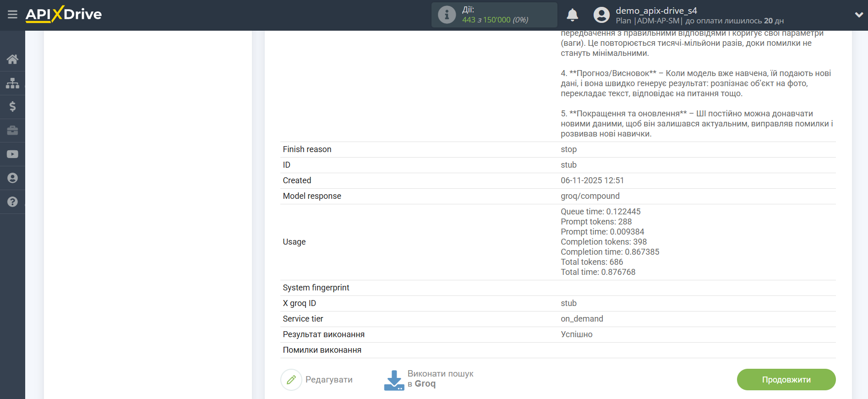Screen dimensions: 868x399
Task: Open the billing dollar icon
Action: (12, 107)
